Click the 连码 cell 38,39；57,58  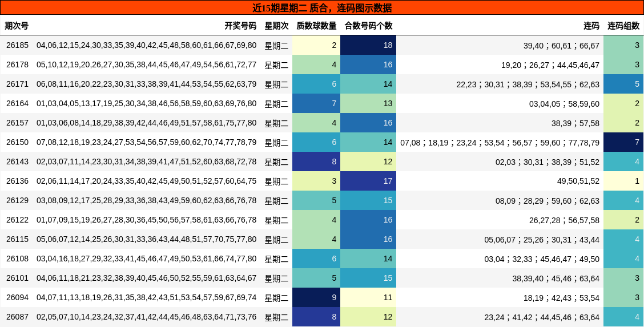point(575,123)
